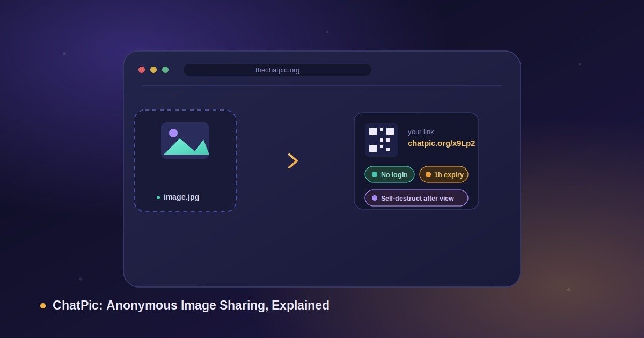Click the purple sun circle in image icon
The height and width of the screenshot is (338, 644).
(173, 133)
